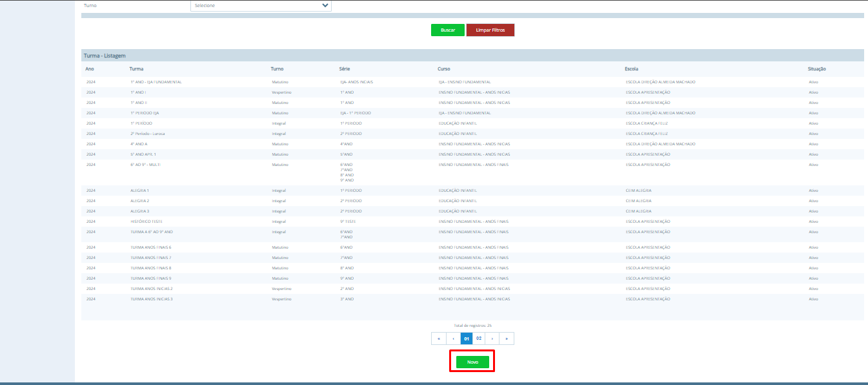Image resolution: width=868 pixels, height=385 pixels.
Task: Click 'ESCOLA CRIANÇA FELIZ' in '1º PERÍODO' row
Action: 647,123
